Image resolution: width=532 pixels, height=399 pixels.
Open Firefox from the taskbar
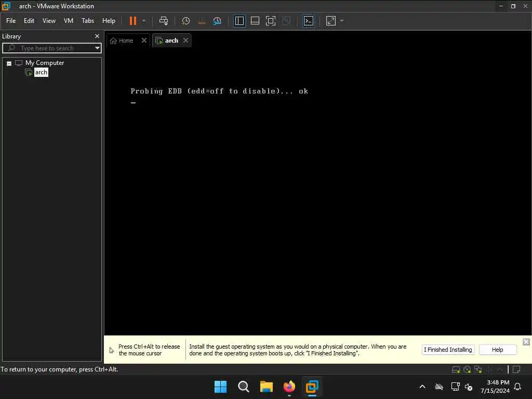pyautogui.click(x=289, y=387)
